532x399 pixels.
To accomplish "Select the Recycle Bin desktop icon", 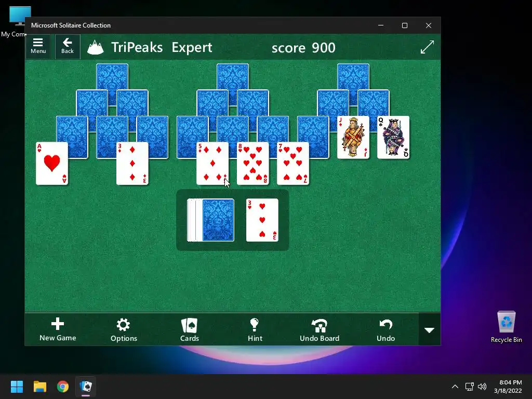I will 506,327.
